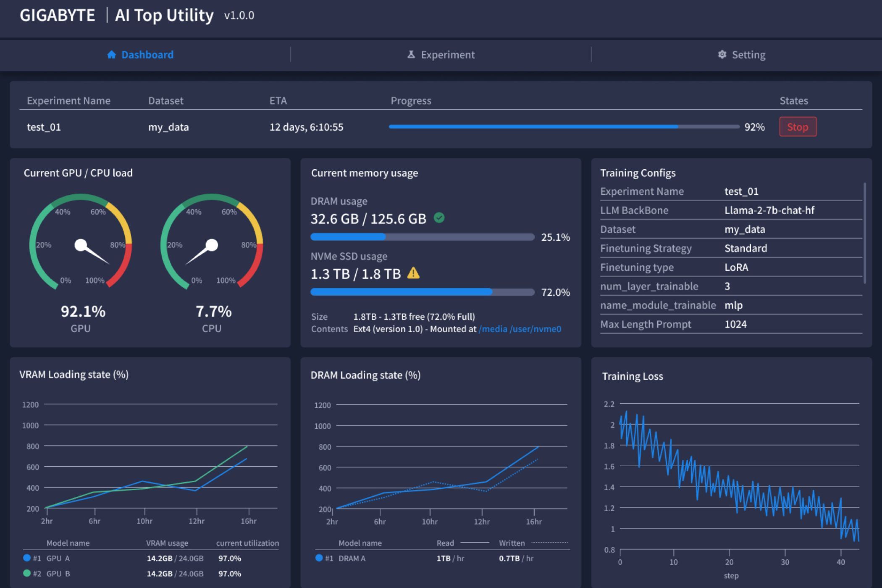Screen dimensions: 882x588
Task: Click the 1TB / hr read rate
Action: 450,558
